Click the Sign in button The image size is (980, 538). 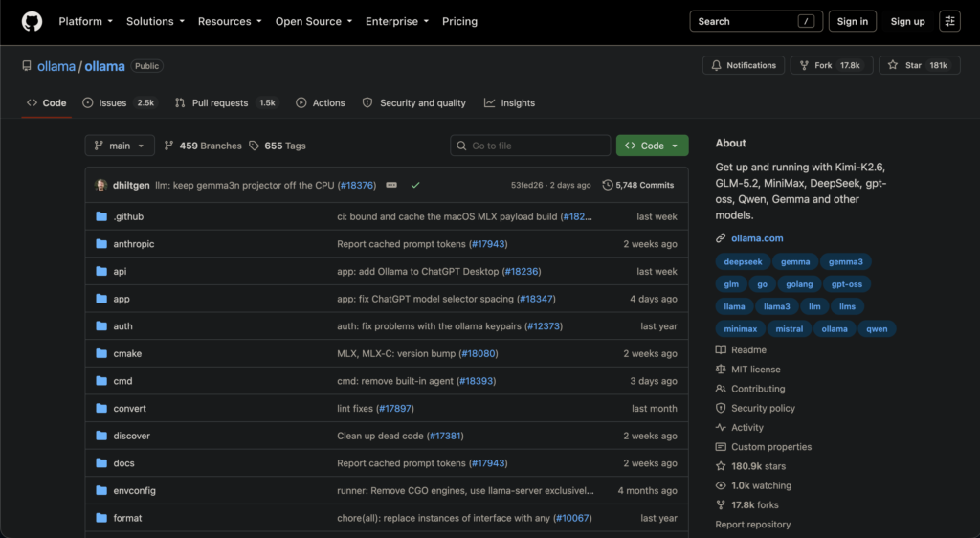pyautogui.click(x=853, y=21)
